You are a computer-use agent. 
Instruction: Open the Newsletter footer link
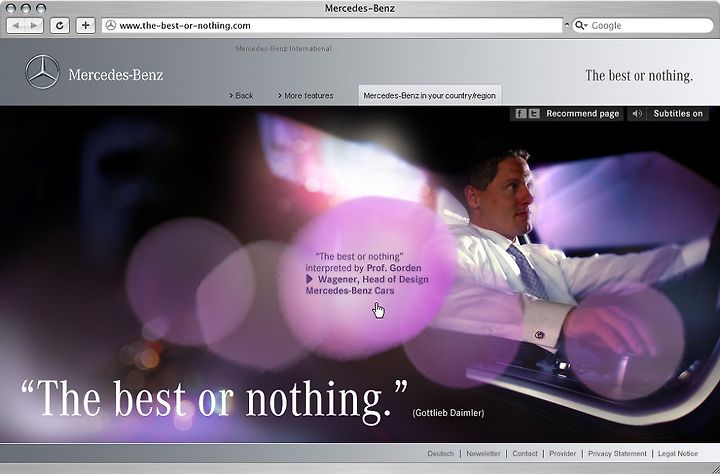(483, 453)
